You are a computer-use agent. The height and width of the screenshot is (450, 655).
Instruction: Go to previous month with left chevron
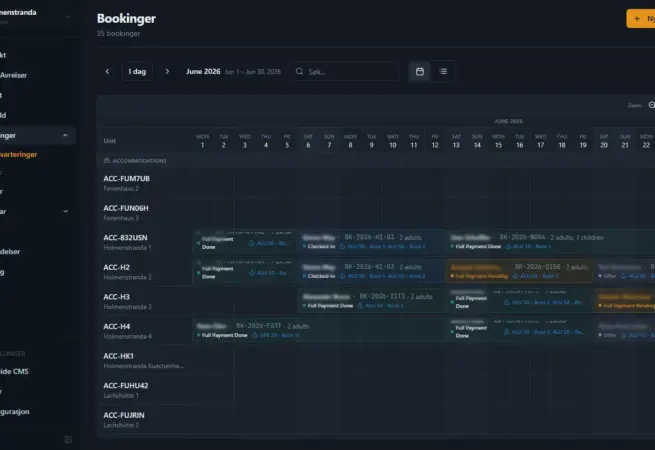(x=107, y=71)
